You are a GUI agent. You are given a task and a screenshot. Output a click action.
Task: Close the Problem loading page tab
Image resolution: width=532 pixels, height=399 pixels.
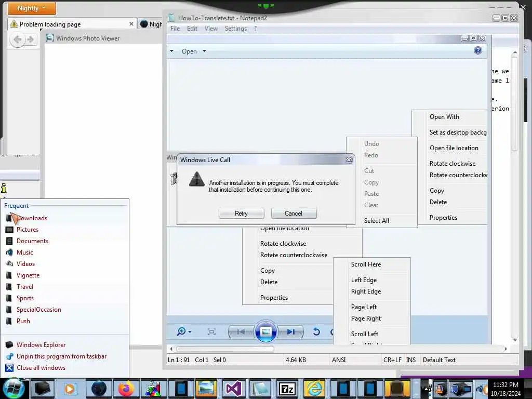pyautogui.click(x=131, y=24)
